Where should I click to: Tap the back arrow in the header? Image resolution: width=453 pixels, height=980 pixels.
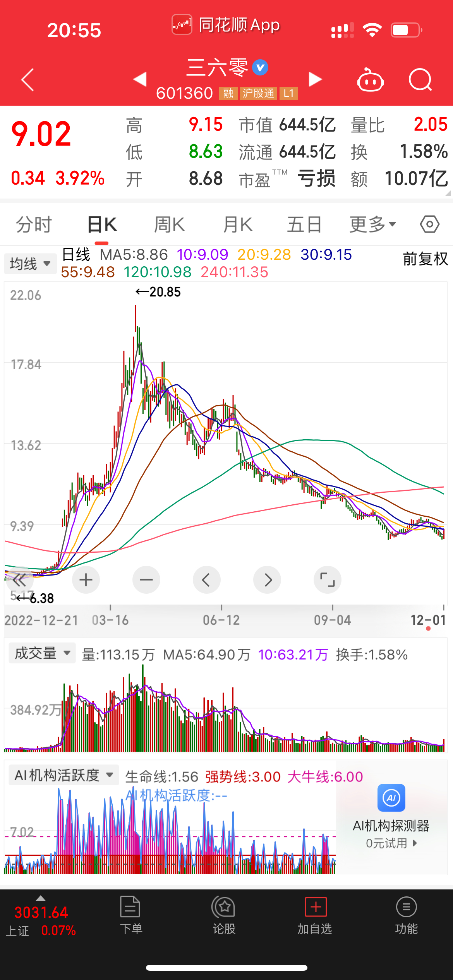[27, 80]
